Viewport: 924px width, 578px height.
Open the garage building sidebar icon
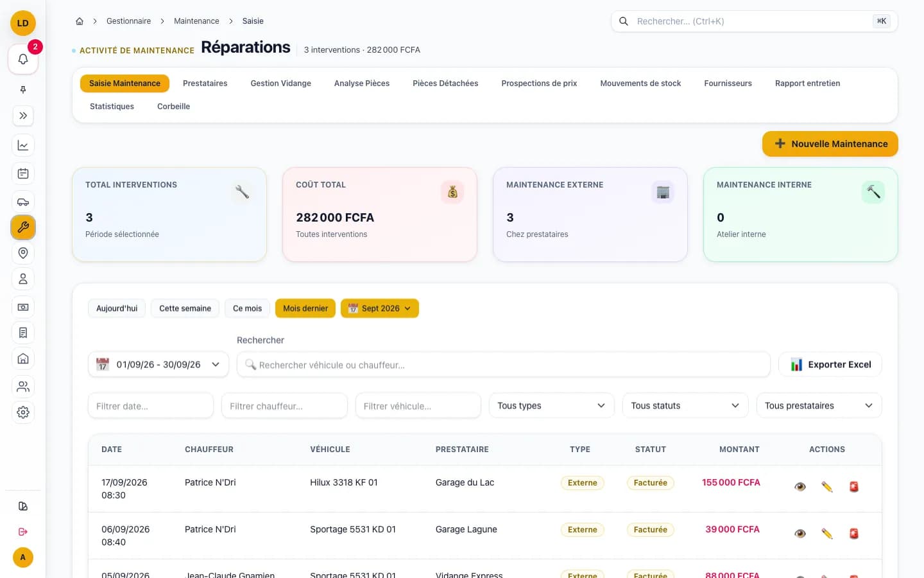[23, 358]
